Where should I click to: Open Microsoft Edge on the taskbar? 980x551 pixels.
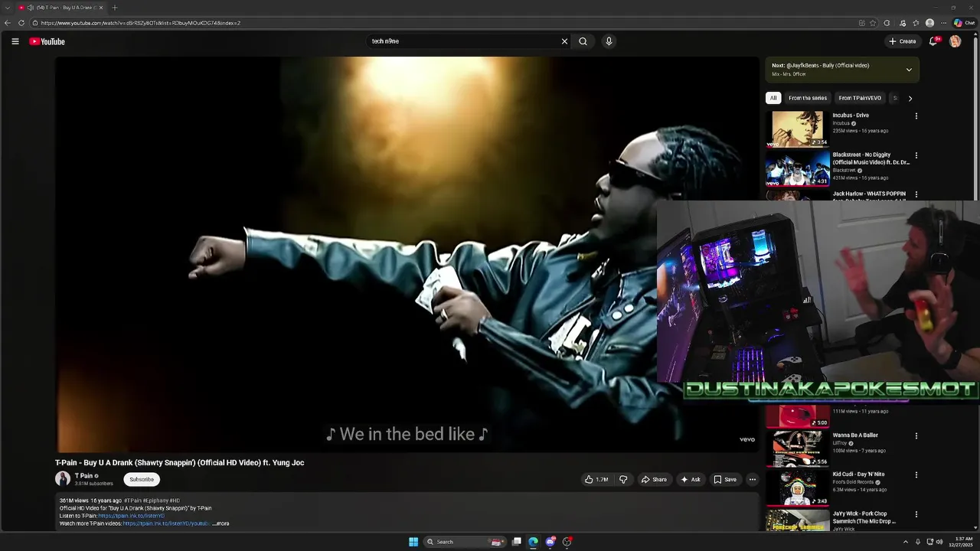534,542
